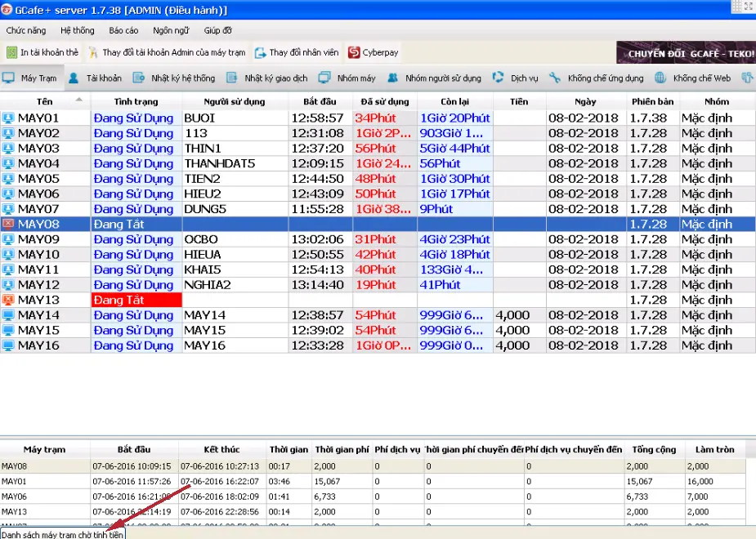This screenshot has width=756, height=539.
Task: Click the MAY03 station status icon
Action: point(8,149)
